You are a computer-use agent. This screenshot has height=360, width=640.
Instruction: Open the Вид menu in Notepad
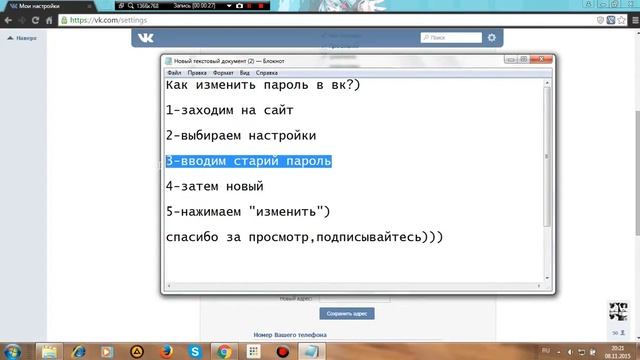click(x=244, y=73)
